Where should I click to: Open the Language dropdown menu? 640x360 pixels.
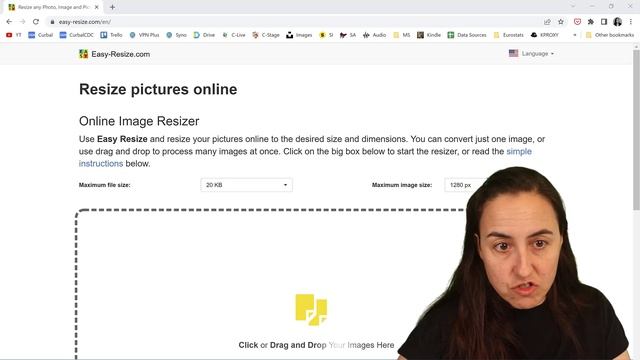[531, 53]
